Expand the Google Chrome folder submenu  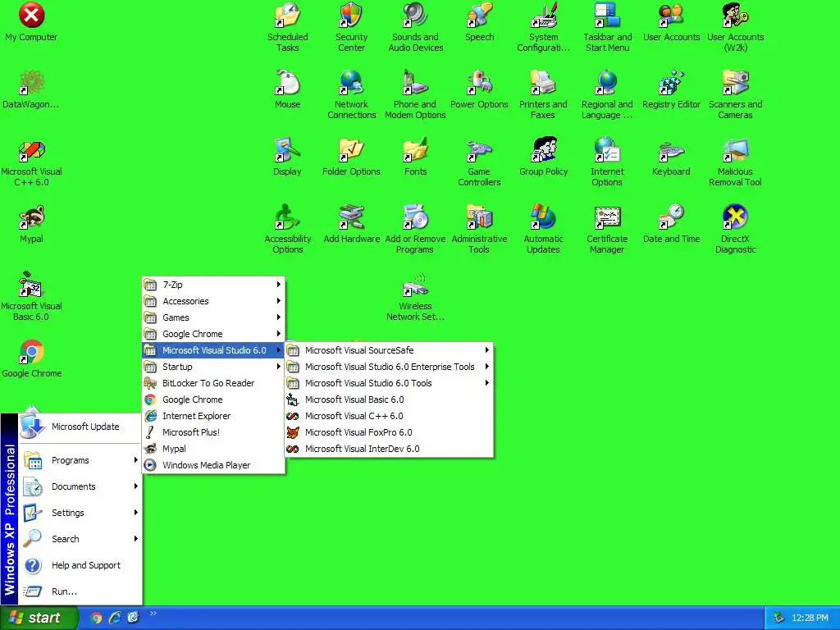point(213,334)
